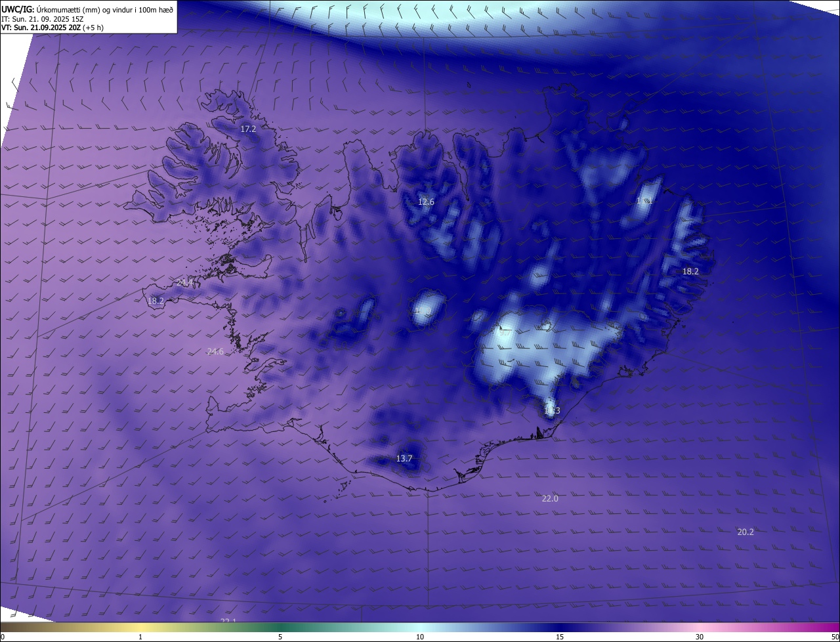Select the VT: Sun. 21.09.2025 20Z (+5 h) line
The image size is (840, 642).
(52, 28)
